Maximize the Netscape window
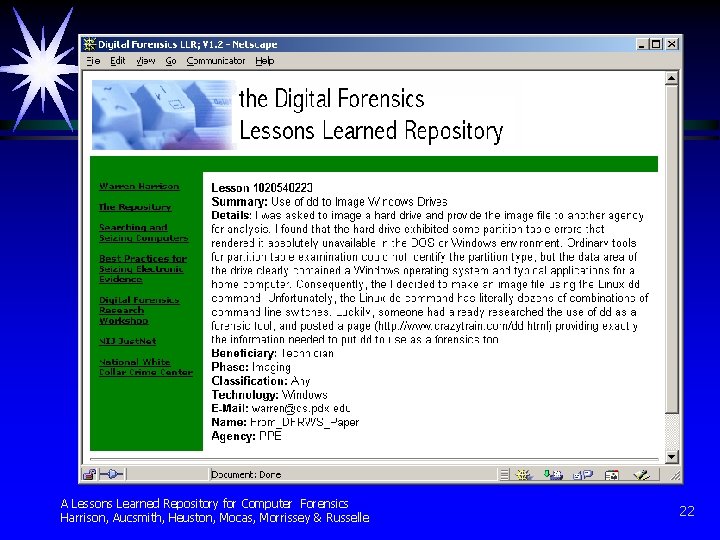 coord(657,44)
